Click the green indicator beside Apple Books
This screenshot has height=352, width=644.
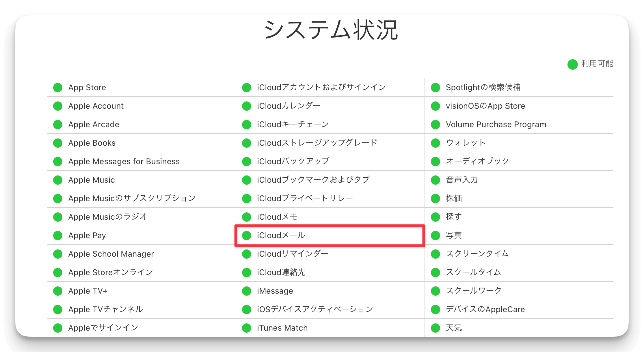tap(58, 143)
